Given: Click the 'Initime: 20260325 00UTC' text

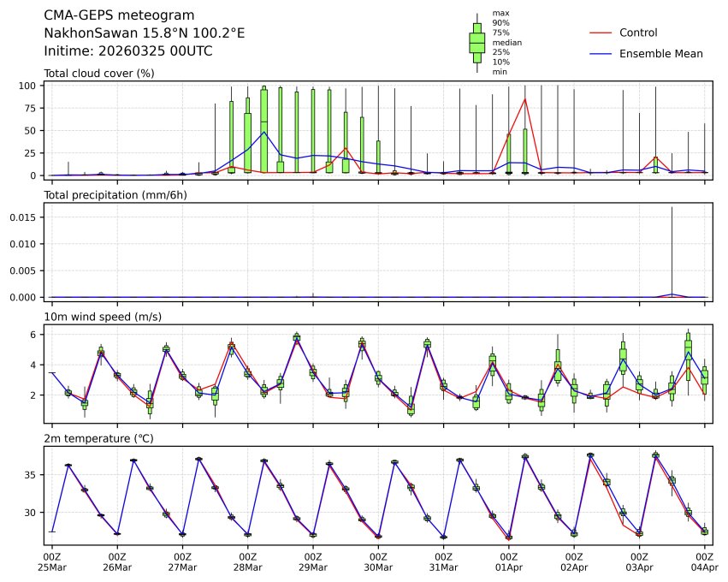Looking at the screenshot, I should point(128,51).
